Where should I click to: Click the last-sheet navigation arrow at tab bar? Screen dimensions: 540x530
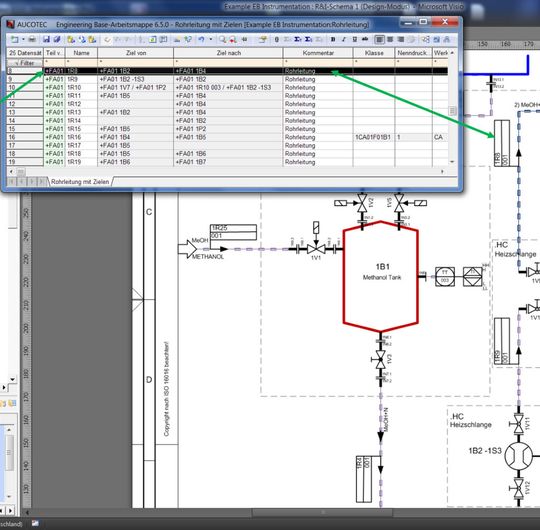click(42, 181)
